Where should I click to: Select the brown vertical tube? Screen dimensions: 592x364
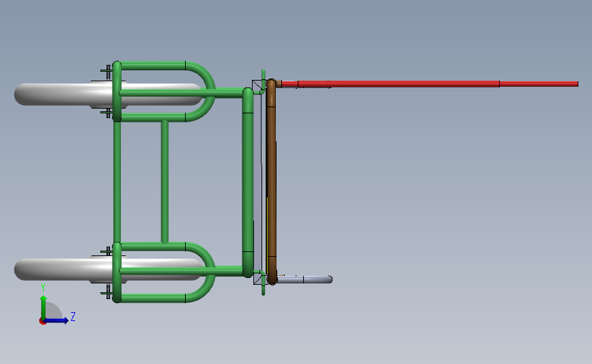point(271,181)
